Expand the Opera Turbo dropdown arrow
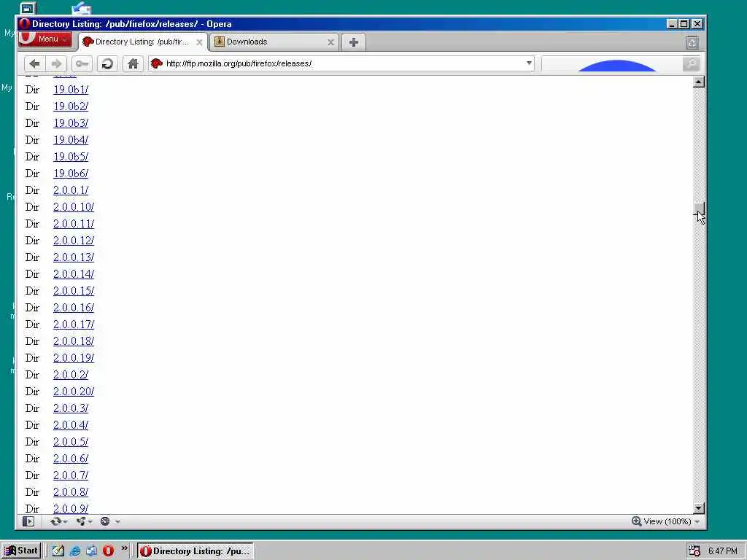Image resolution: width=747 pixels, height=560 pixels. pos(117,522)
